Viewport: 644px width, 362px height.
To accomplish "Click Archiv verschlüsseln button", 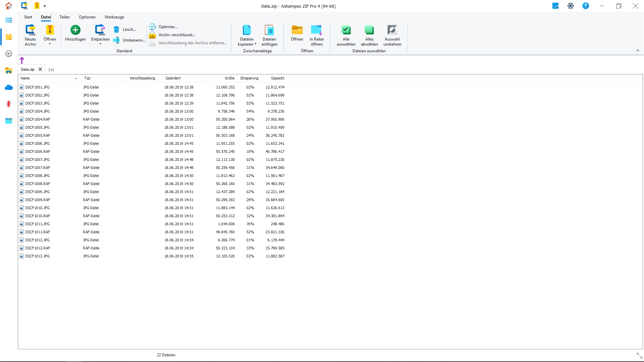I will point(176,35).
